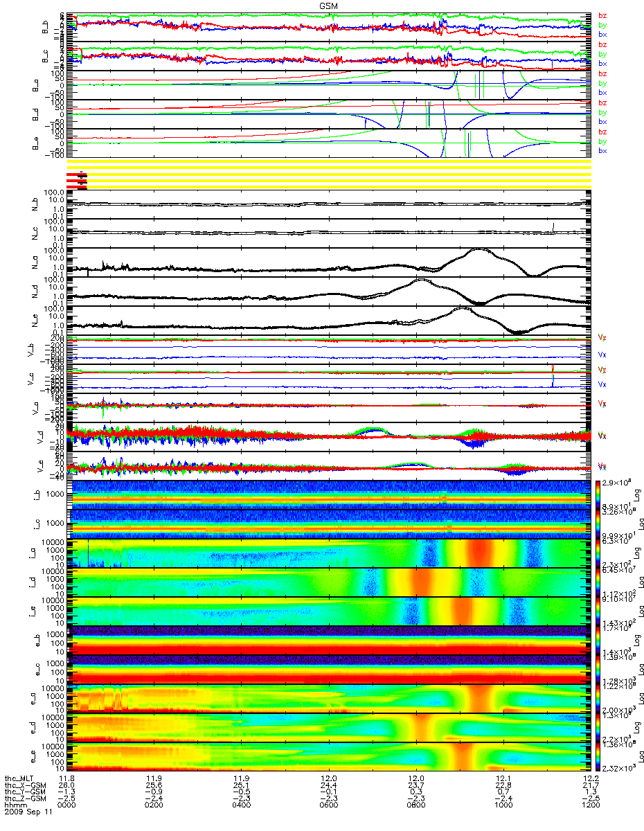644x831 pixels.
Task: Click the X-GSM value 24.4
Action: [329, 785]
